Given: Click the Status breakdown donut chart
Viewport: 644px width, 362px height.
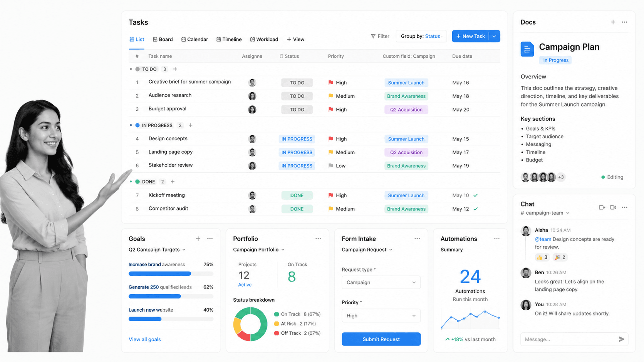Looking at the screenshot, I should 250,324.
